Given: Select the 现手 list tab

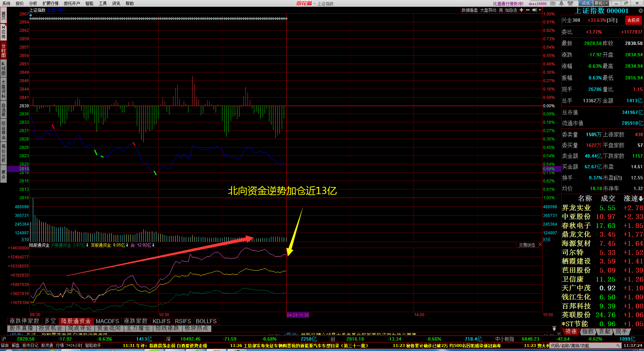Looking at the screenshot, I should (622, 332).
